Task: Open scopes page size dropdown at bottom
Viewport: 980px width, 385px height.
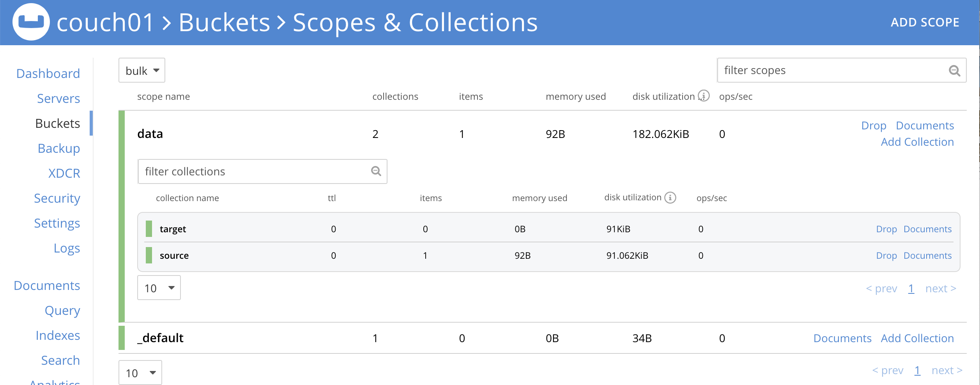Action: coord(140,373)
